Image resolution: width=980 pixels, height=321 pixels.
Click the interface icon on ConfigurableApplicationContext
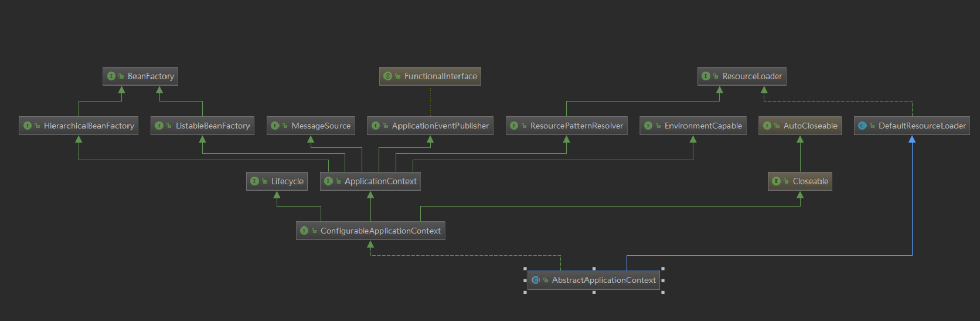pos(304,231)
